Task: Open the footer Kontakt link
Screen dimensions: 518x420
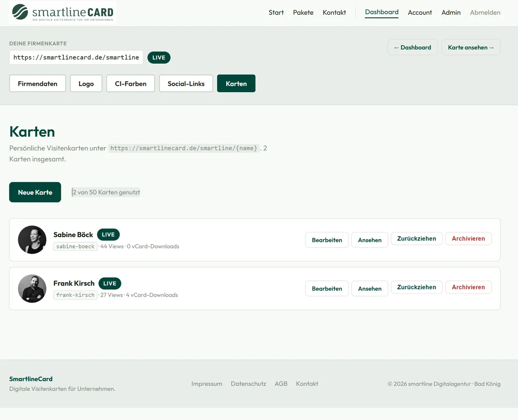Action: (x=307, y=384)
